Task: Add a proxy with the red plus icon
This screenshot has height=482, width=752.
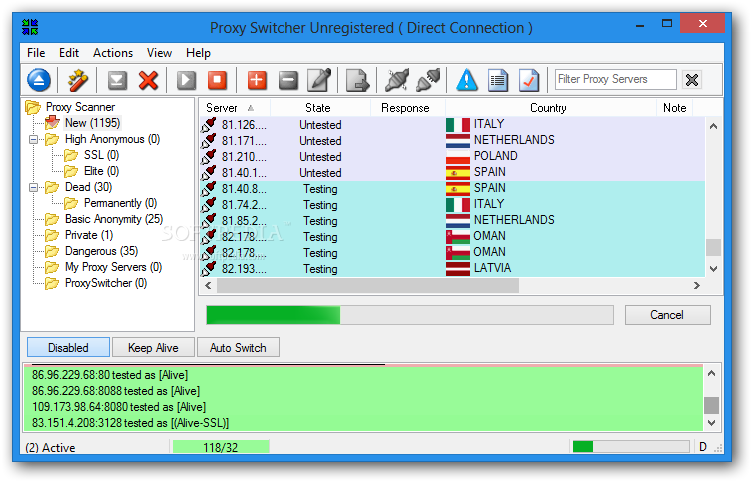Action: (x=257, y=80)
